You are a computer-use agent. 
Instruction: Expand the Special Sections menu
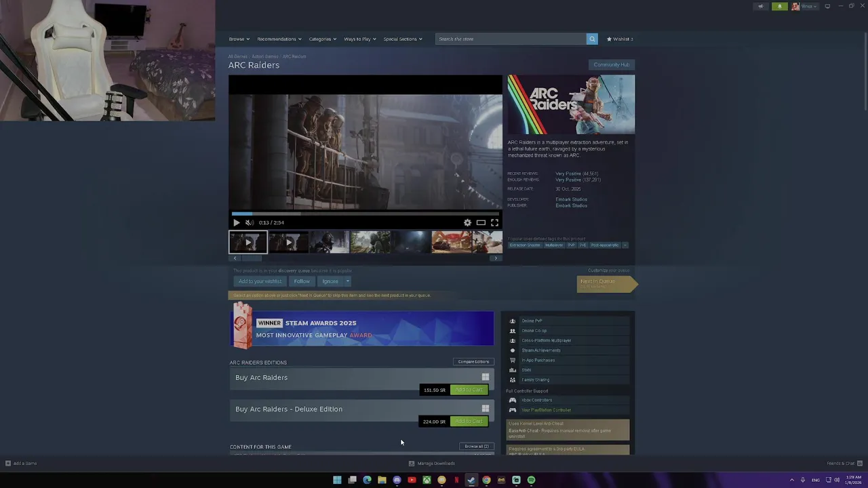click(403, 39)
